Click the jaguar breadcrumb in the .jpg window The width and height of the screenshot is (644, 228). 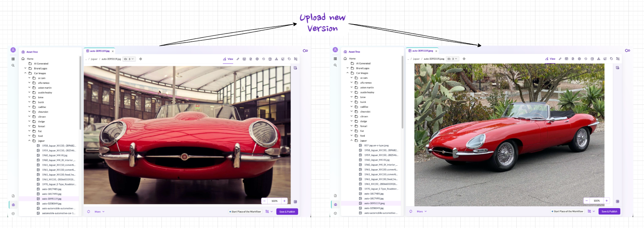(94, 59)
